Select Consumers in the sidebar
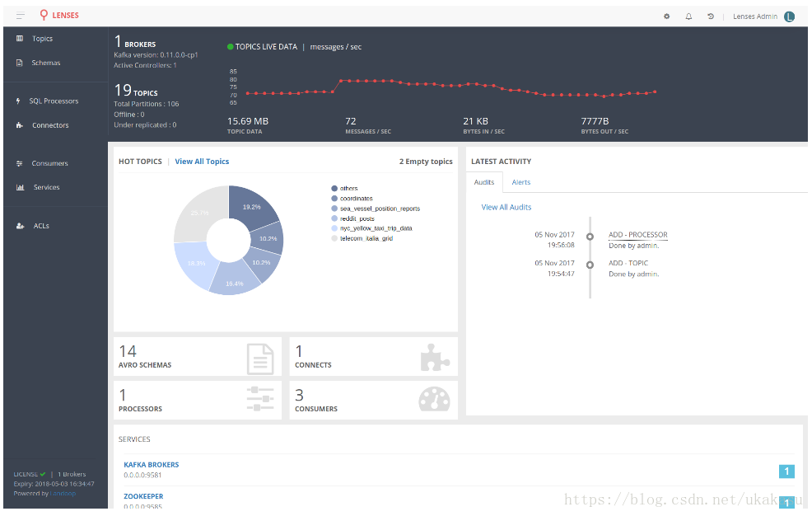This screenshot has width=812, height=516. [49, 163]
